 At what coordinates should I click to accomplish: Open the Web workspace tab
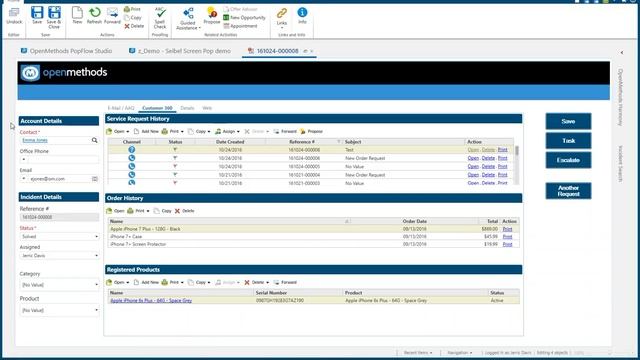tap(207, 108)
